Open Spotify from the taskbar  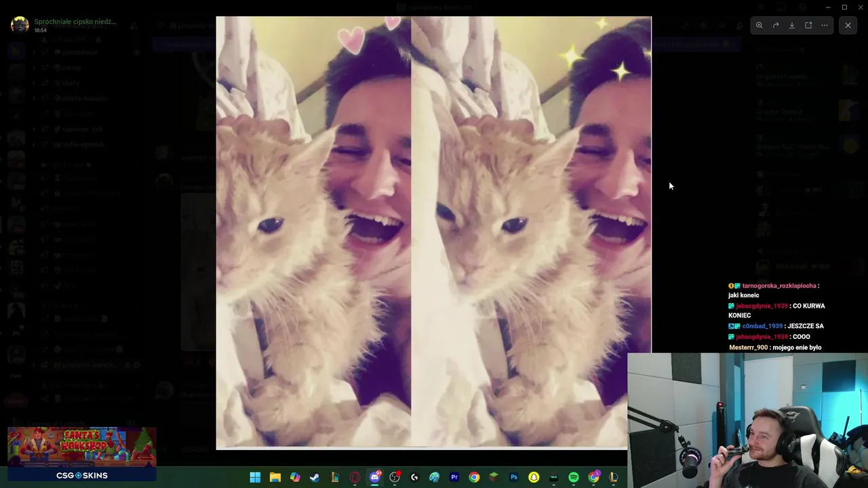(574, 477)
